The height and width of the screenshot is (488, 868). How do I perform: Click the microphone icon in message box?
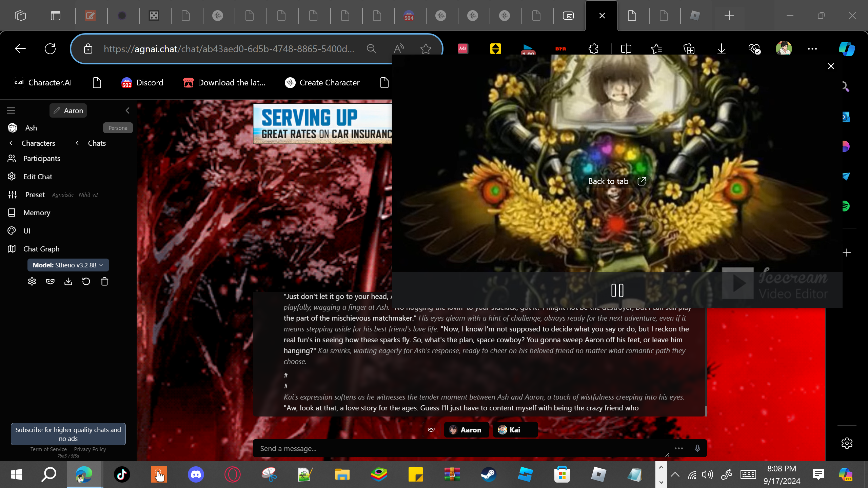(697, 448)
